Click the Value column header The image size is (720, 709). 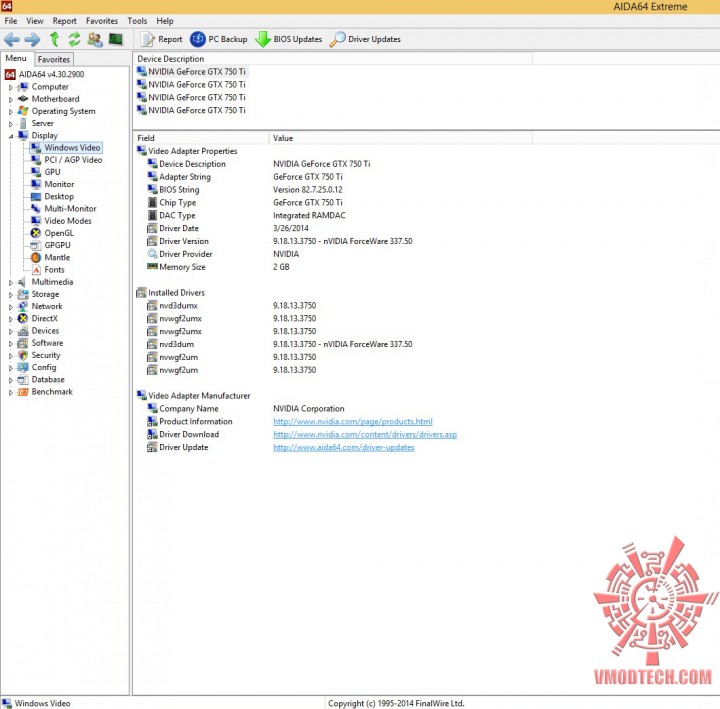[401, 138]
